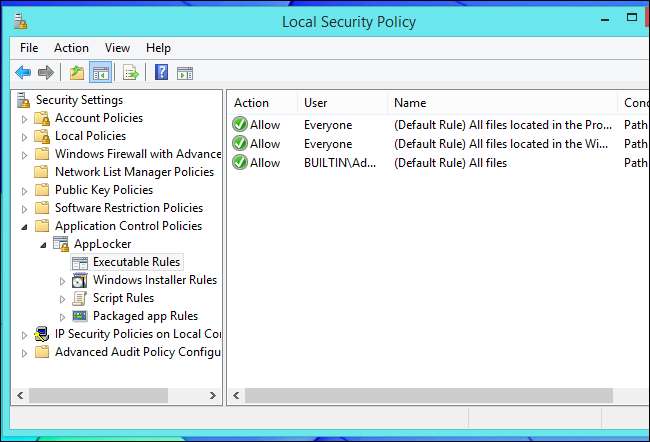This screenshot has width=650, height=442.
Task: Select the "(Default Rule) All files" rule name
Action: click(x=451, y=163)
